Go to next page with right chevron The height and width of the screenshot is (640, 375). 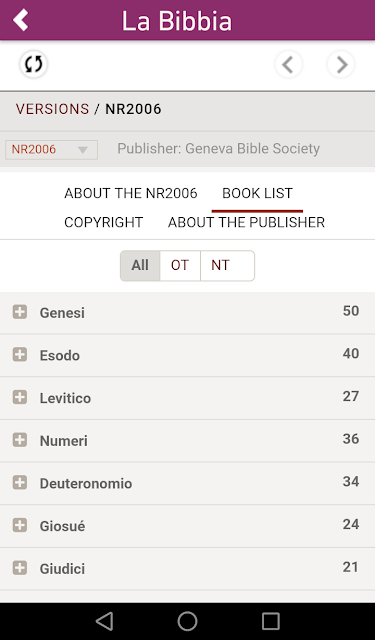(x=341, y=64)
